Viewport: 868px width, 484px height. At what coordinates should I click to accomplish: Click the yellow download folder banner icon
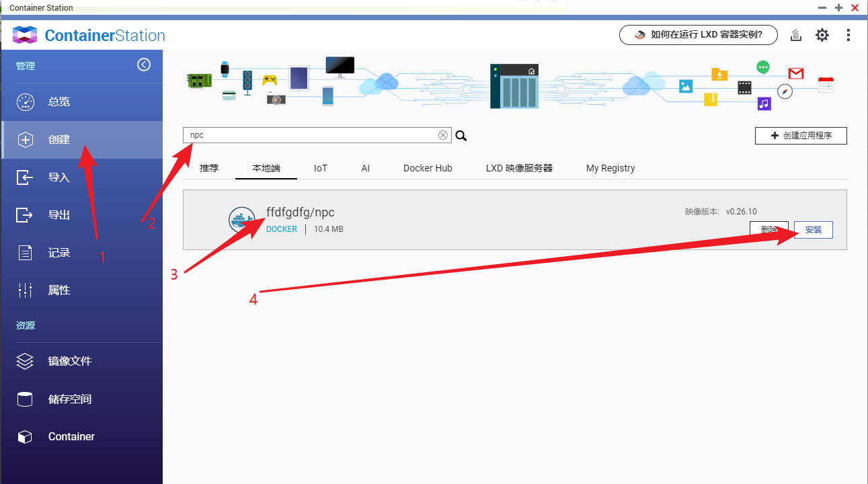tap(719, 74)
